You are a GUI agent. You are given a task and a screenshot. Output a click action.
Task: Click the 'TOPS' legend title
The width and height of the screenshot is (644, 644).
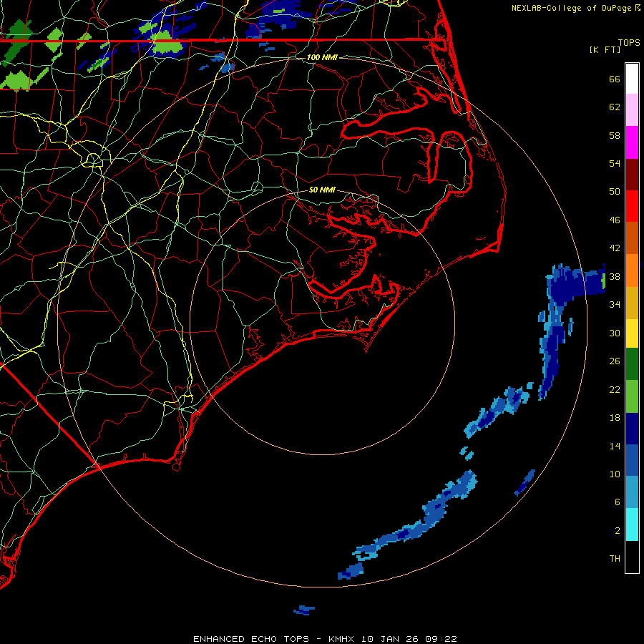pyautogui.click(x=629, y=43)
